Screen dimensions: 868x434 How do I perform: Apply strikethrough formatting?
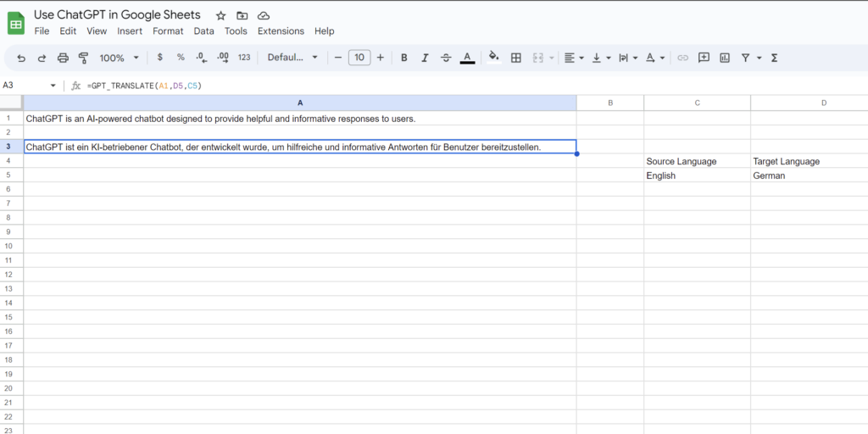click(446, 58)
